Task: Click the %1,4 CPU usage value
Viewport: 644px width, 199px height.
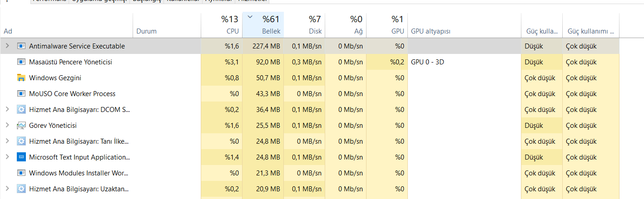Action: pyautogui.click(x=232, y=157)
